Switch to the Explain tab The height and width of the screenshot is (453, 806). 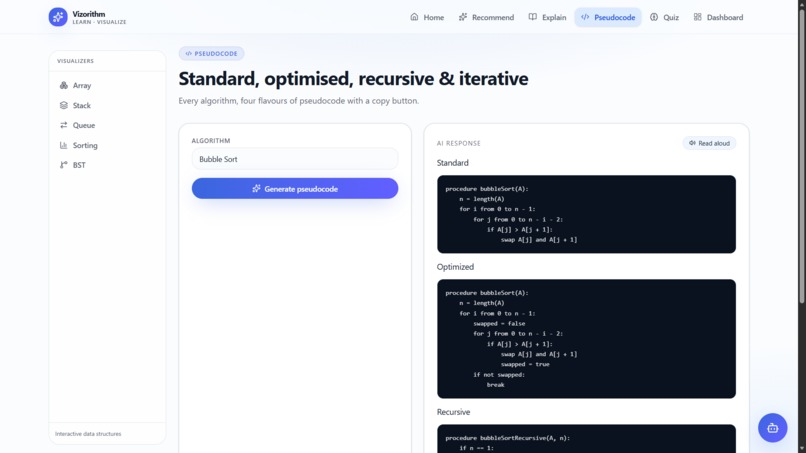pyautogui.click(x=547, y=17)
